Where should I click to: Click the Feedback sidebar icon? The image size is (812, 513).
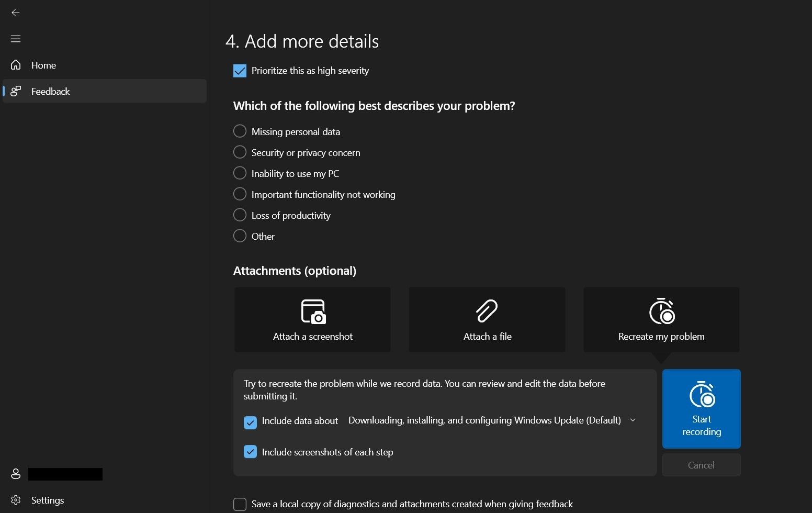[16, 91]
